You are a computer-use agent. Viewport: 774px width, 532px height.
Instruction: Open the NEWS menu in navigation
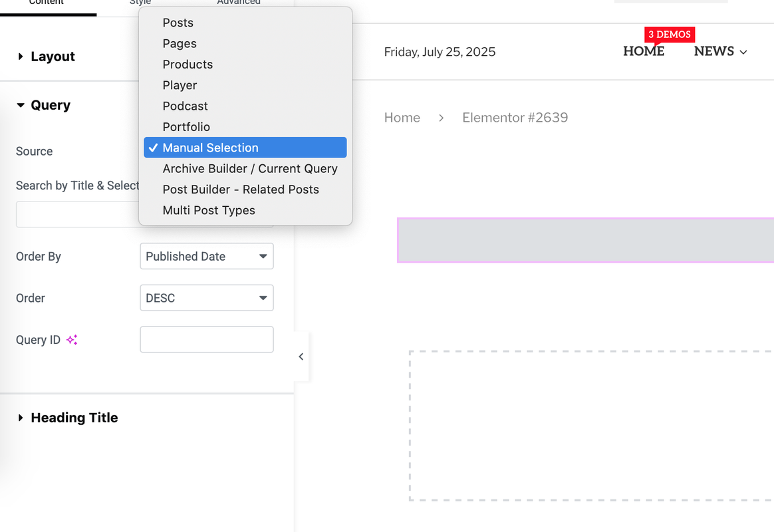[x=720, y=51]
